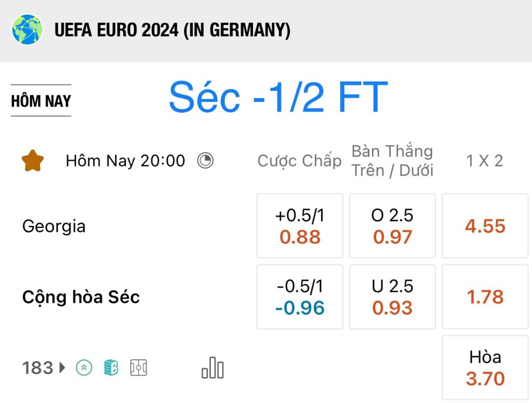Select Georgia +0.5/1 handicap odds 0.88
The image size is (532, 403).
(300, 226)
